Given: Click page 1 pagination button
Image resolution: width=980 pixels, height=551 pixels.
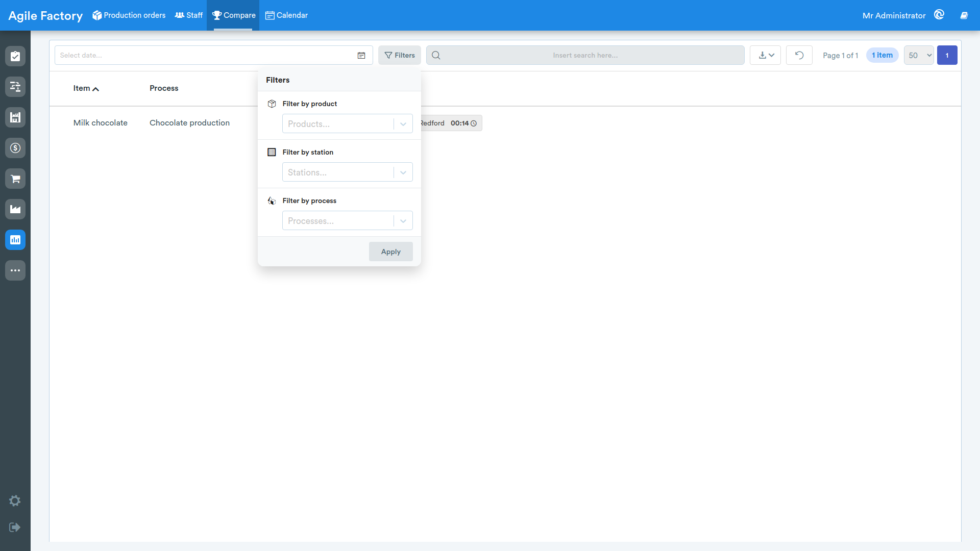Looking at the screenshot, I should (947, 55).
